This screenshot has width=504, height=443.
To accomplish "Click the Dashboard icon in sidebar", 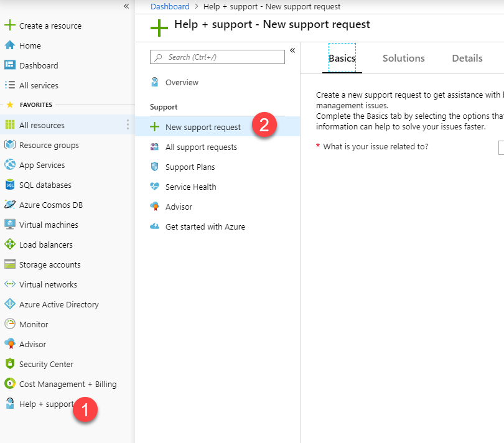I will point(10,65).
